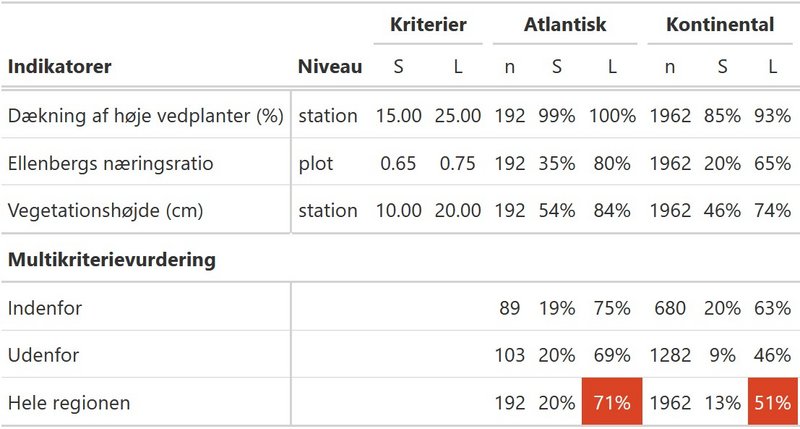Select the 1282 sample count cell

coord(669,355)
